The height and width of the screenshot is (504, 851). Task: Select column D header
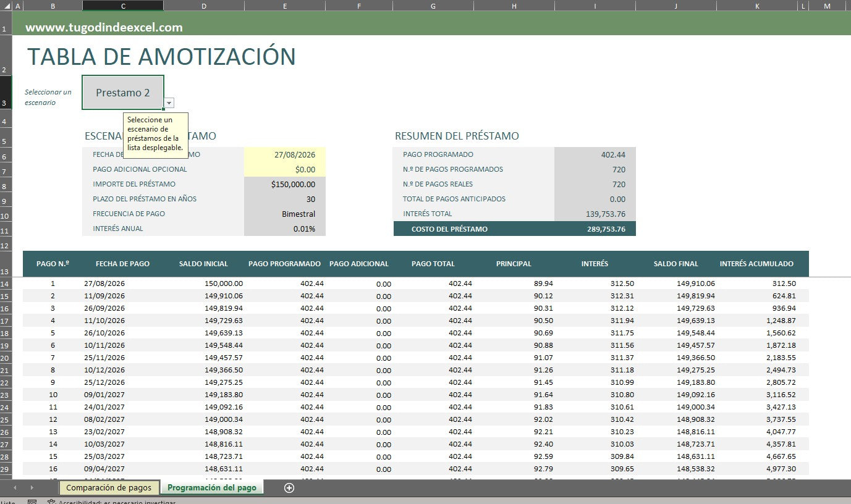204,6
